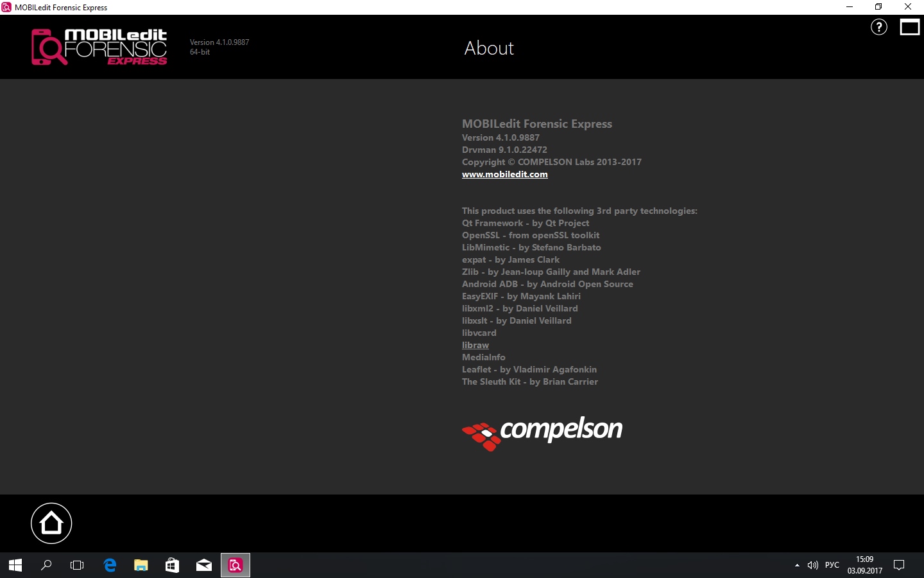Open File Explorer from taskbar
924x578 pixels.
click(141, 565)
